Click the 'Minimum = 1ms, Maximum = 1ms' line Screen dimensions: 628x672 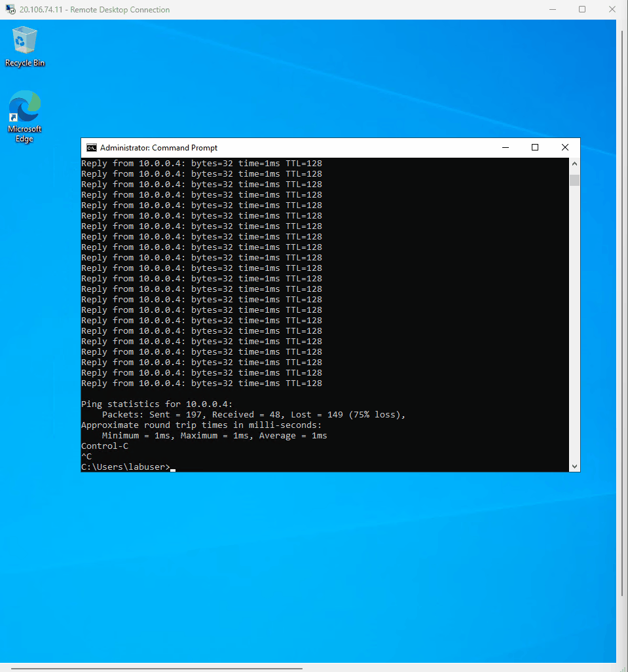(215, 435)
